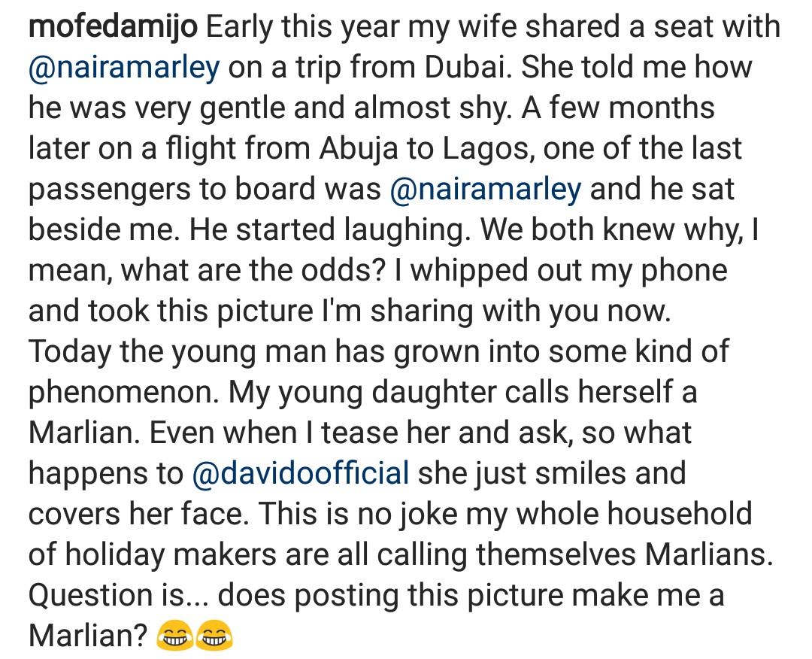Tap the @nairamarley mention before "on a trip"
This screenshot has width=812, height=659.
124,68
